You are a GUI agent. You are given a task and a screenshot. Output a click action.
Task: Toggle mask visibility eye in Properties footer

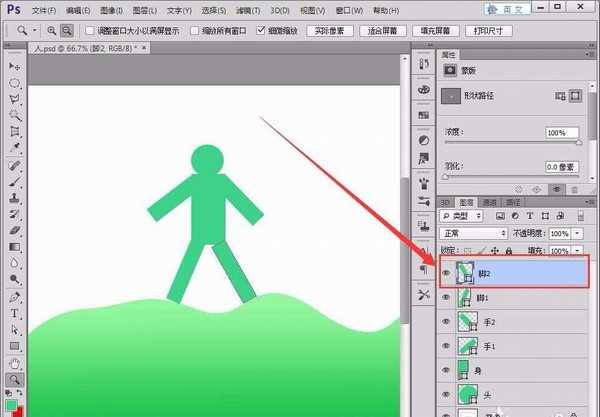point(556,189)
